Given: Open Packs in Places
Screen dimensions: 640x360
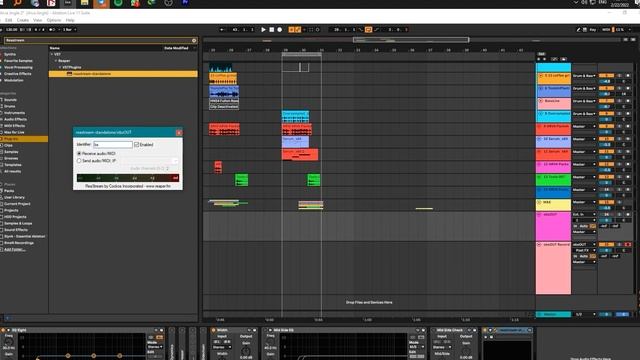Looking at the screenshot, I should [9, 191].
